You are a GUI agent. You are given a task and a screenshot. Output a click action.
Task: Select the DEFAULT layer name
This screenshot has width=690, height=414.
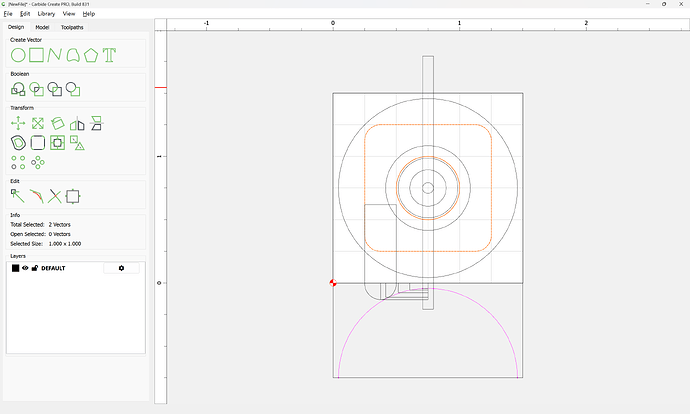click(53, 268)
